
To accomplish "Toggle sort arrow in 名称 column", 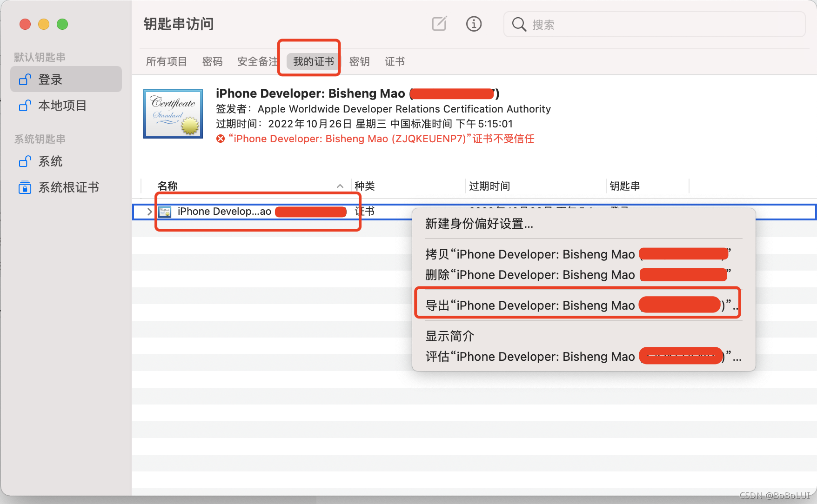I will 340,186.
